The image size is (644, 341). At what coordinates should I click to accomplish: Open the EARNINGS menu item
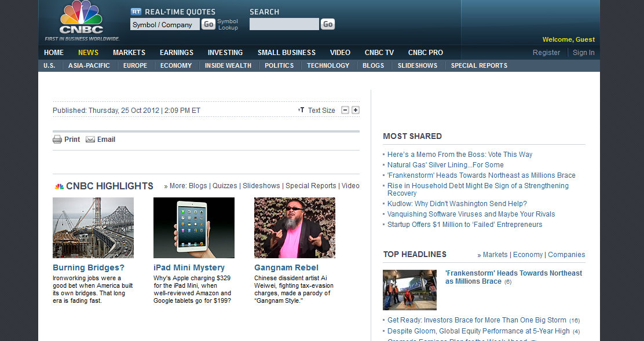click(177, 53)
